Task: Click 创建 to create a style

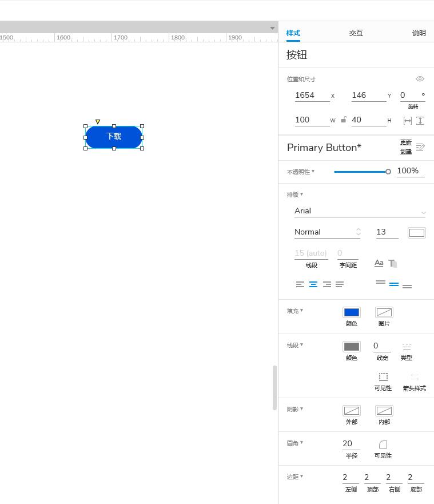Action: click(406, 152)
